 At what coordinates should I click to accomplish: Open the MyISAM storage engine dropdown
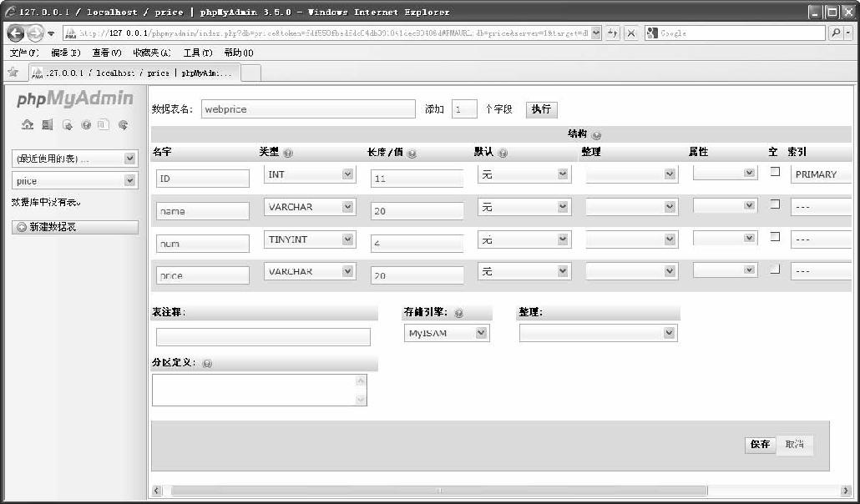447,333
